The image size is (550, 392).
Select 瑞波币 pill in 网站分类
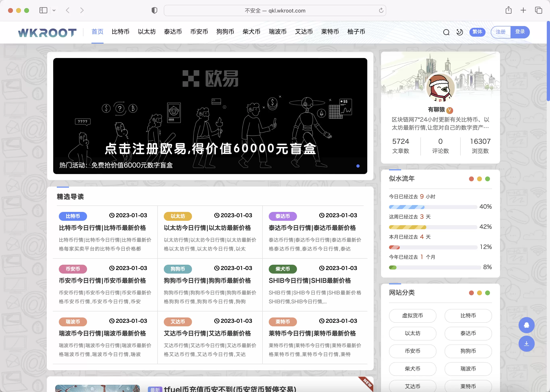[x=468, y=369]
